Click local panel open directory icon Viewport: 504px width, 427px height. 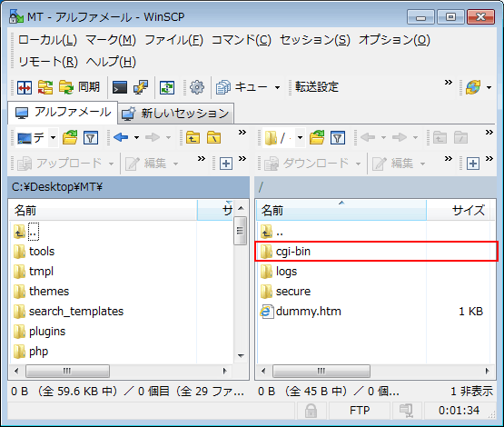click(70, 137)
